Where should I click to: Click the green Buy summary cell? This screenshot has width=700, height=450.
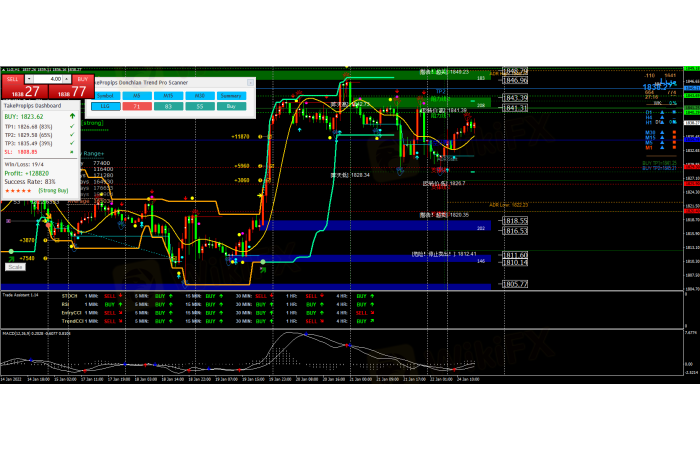231,105
